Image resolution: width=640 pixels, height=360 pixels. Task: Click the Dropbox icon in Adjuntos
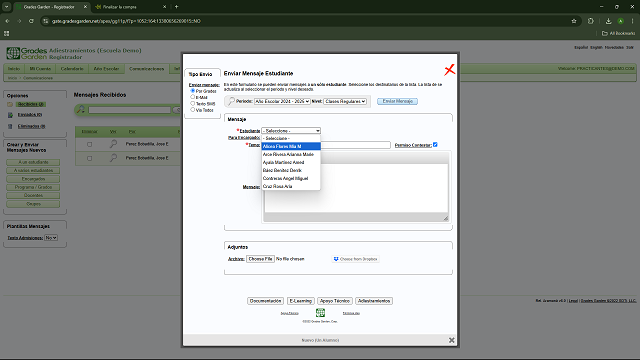[x=336, y=259]
